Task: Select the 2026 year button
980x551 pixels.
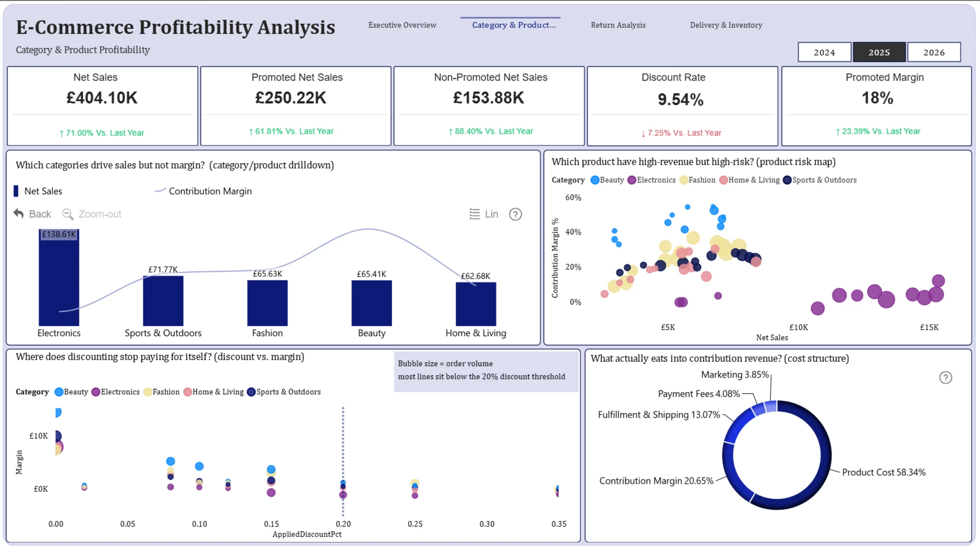Action: [x=934, y=52]
